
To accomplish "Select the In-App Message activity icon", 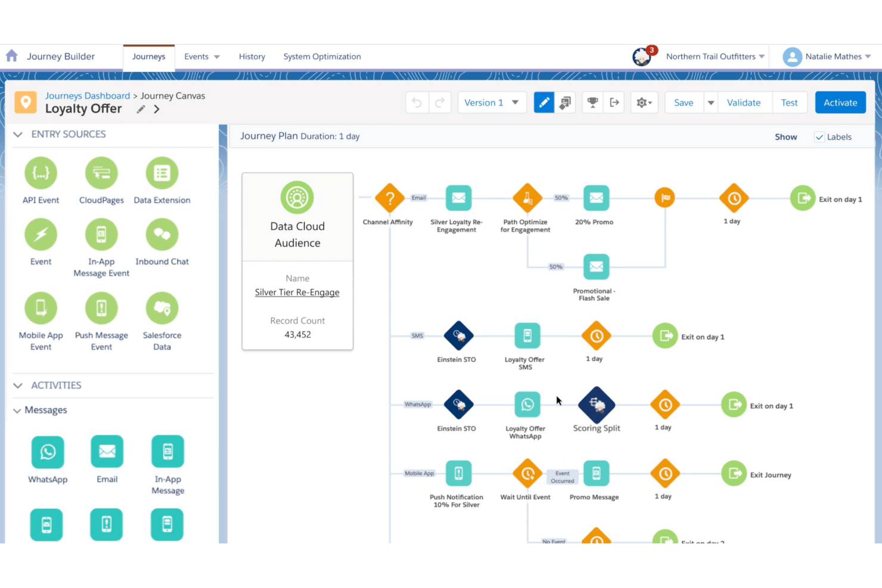I will point(167,452).
